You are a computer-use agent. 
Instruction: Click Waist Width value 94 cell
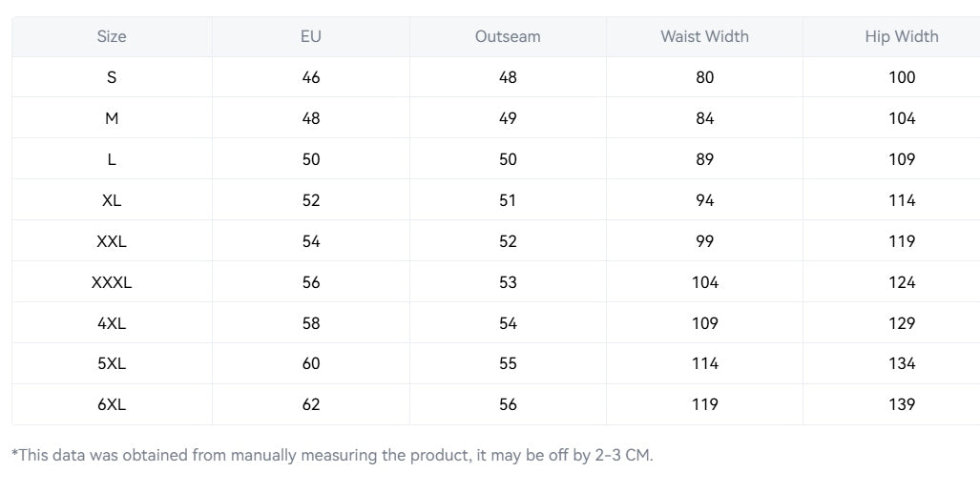(704, 200)
